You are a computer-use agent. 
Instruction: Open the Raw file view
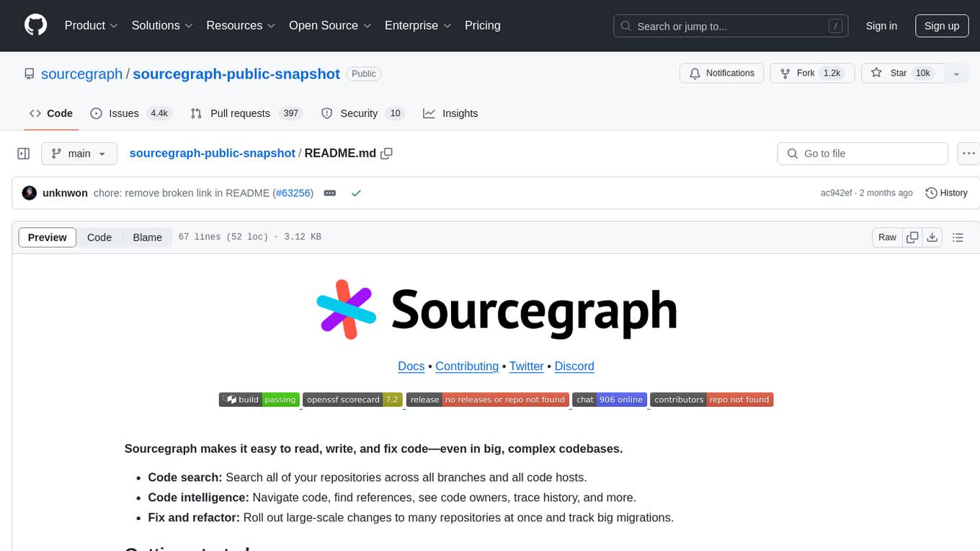(x=887, y=237)
